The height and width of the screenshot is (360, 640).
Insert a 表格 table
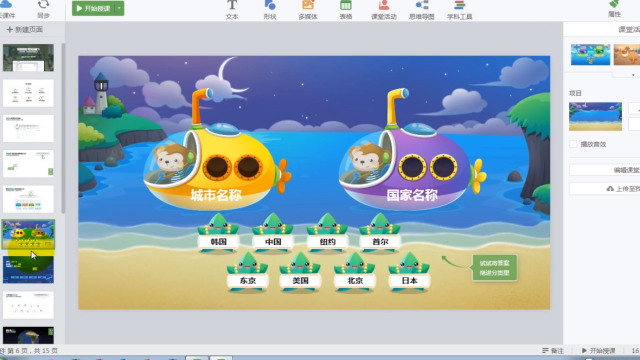point(346,10)
